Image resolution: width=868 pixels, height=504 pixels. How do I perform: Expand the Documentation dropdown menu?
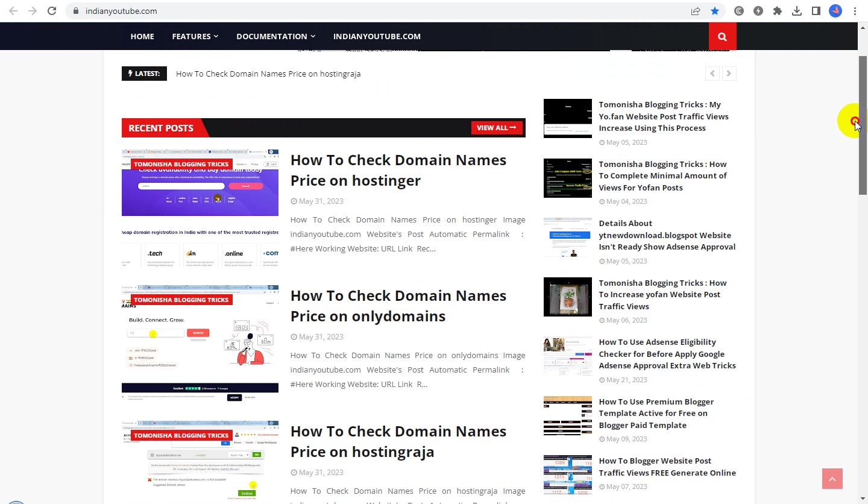(275, 36)
